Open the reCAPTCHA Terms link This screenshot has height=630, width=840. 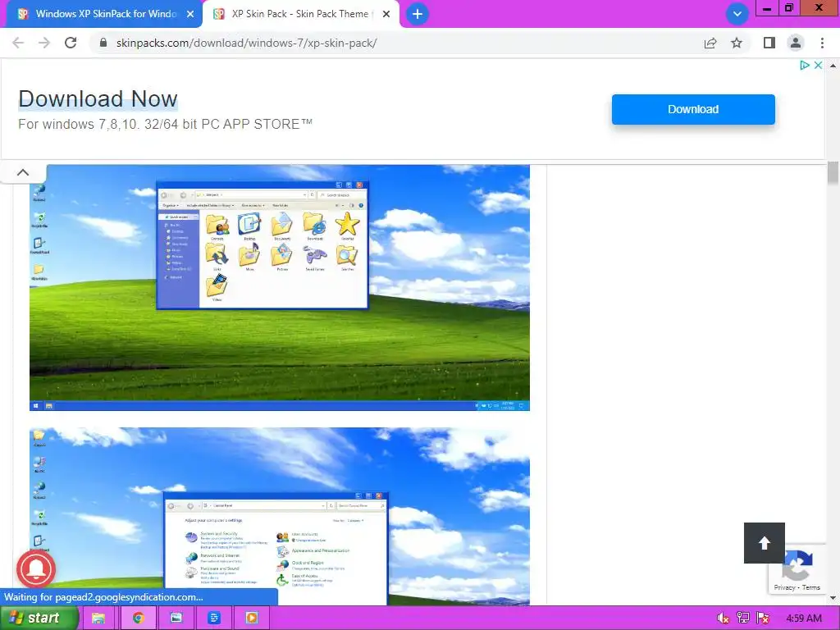811,587
